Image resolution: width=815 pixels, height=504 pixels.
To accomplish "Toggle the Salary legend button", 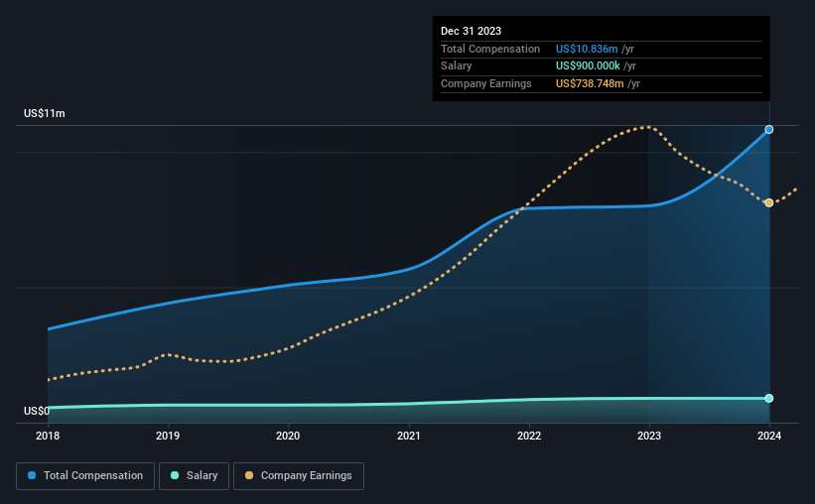I will click(x=194, y=476).
